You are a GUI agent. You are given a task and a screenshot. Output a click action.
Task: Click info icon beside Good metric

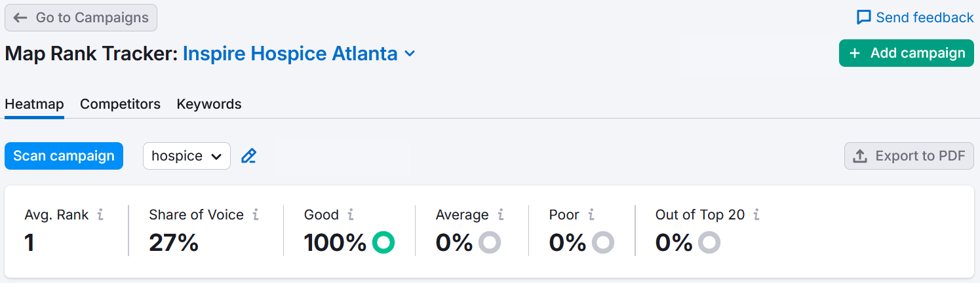tap(351, 214)
